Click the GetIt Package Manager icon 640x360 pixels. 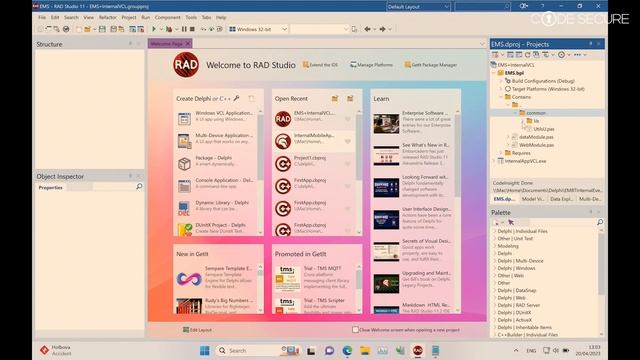(x=407, y=64)
